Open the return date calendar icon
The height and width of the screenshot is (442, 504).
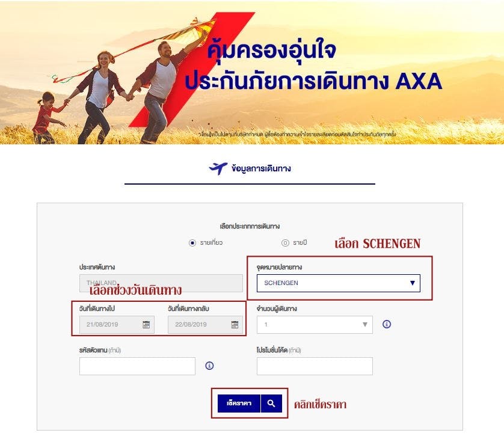coord(235,324)
